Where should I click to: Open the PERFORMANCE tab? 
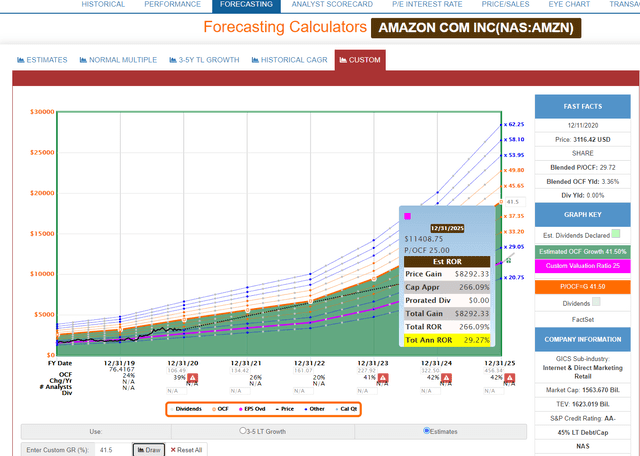(172, 4)
